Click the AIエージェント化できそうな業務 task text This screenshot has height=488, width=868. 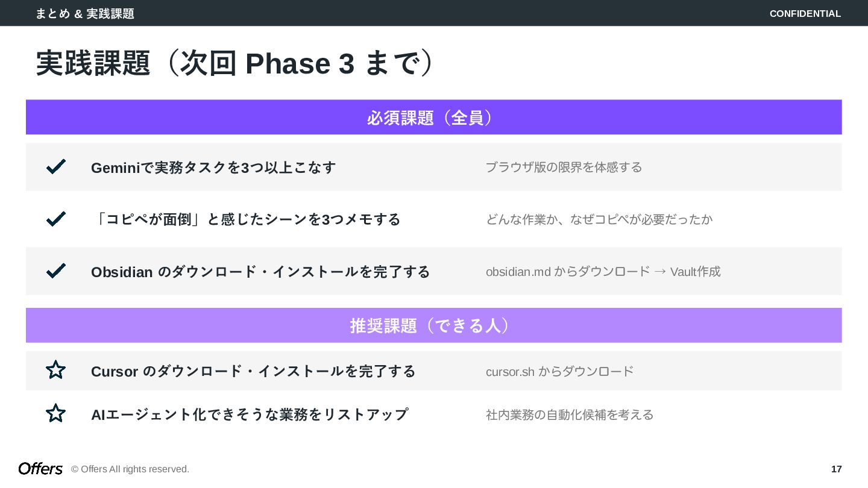(250, 414)
